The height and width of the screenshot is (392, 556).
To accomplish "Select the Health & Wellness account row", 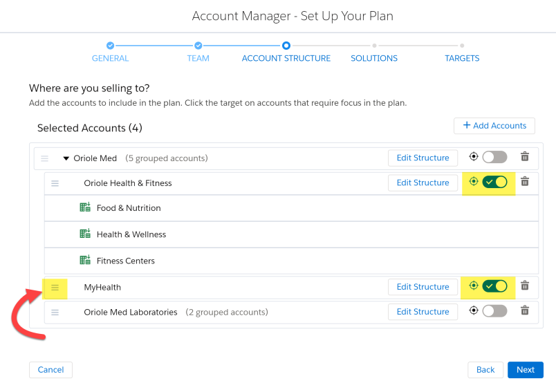I will tap(291, 234).
